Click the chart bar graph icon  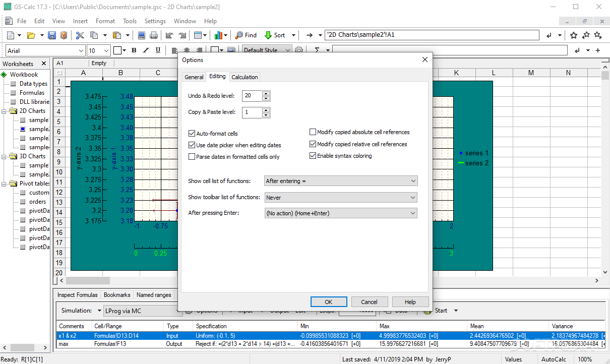pos(218,35)
